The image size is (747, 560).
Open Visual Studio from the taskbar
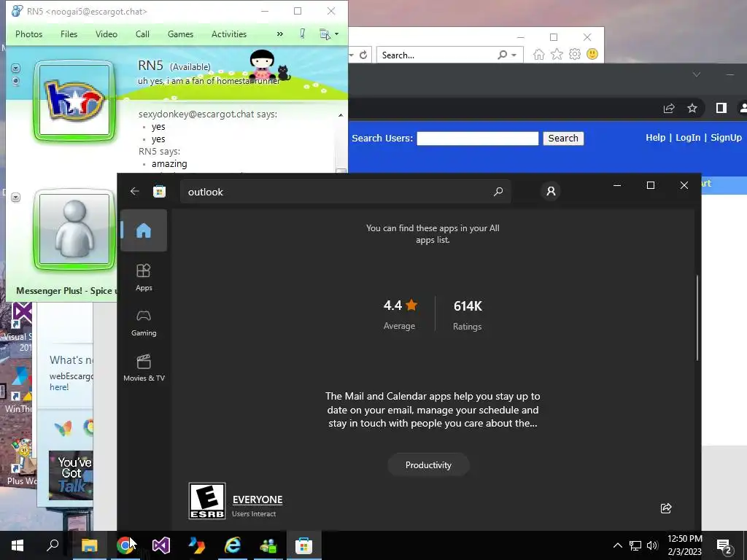(x=161, y=545)
